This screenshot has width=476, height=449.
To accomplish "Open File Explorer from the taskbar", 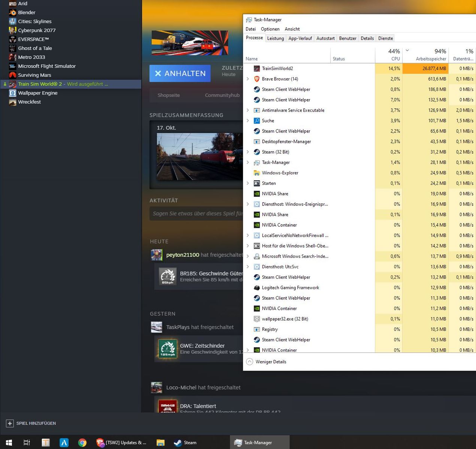I will pyautogui.click(x=160, y=443).
